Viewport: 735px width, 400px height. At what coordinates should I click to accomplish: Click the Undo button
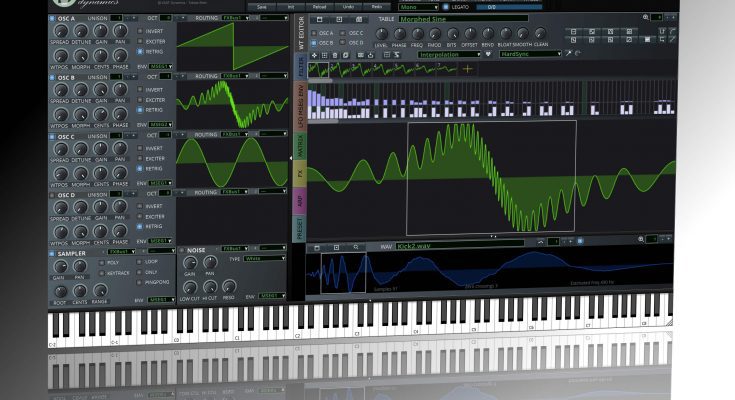[x=349, y=7]
